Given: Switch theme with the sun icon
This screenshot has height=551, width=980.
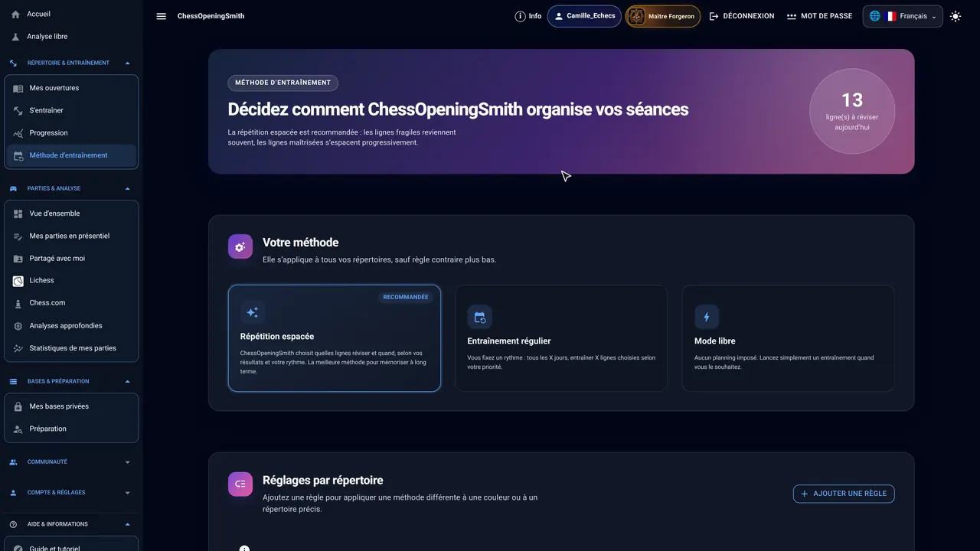Looking at the screenshot, I should click(x=955, y=16).
